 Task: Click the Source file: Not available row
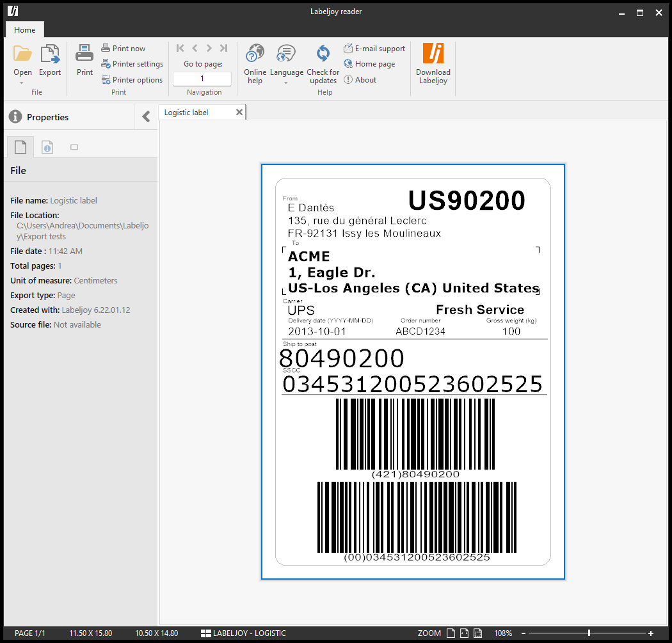(x=56, y=325)
